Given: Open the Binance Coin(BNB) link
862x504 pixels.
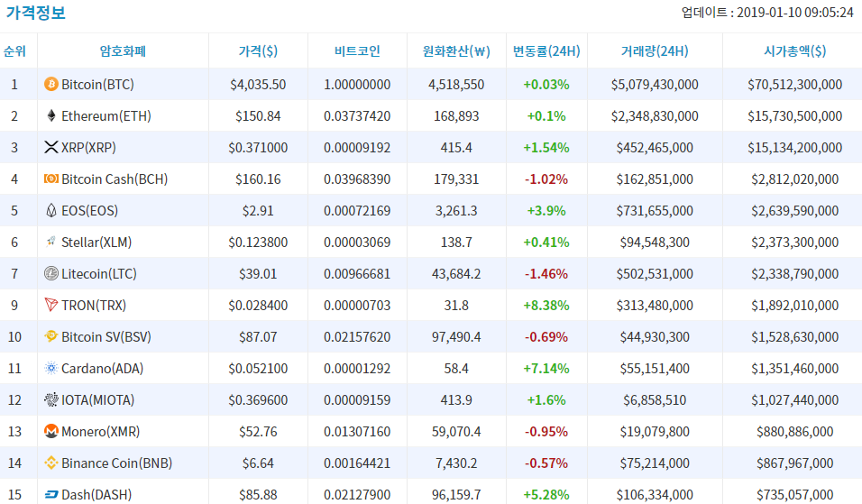Looking at the screenshot, I should pos(117,463).
